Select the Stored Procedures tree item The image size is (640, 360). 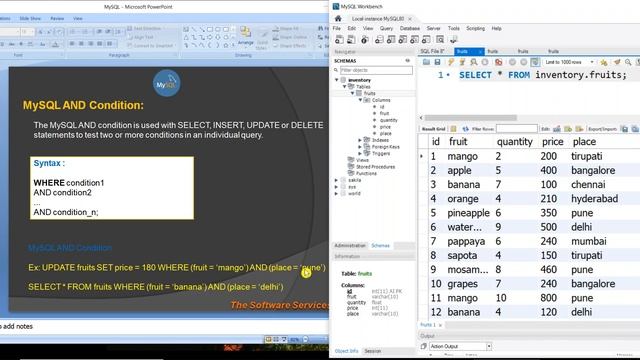(x=375, y=167)
